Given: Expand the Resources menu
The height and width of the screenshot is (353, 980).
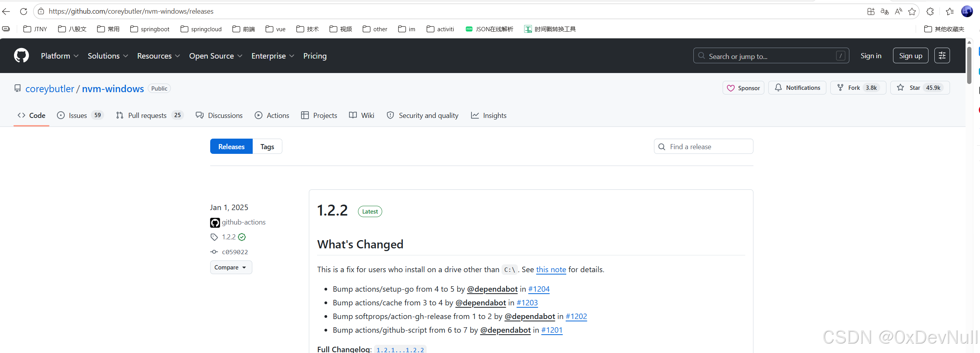Looking at the screenshot, I should click(x=158, y=56).
